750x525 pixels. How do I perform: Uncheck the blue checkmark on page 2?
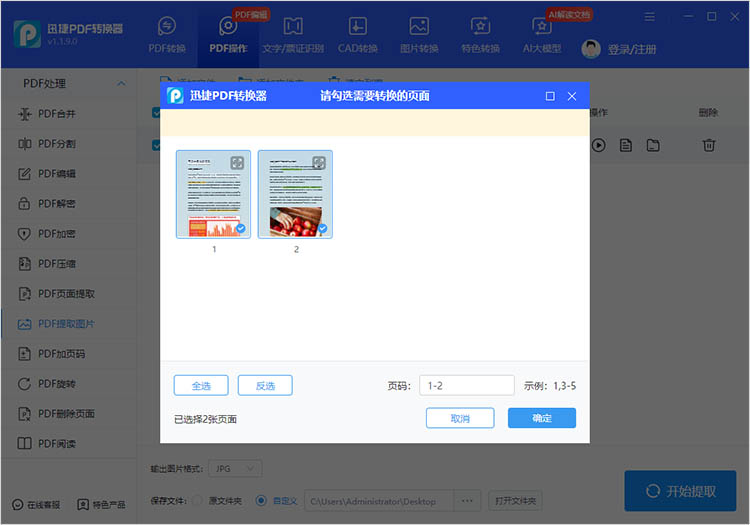tap(322, 228)
